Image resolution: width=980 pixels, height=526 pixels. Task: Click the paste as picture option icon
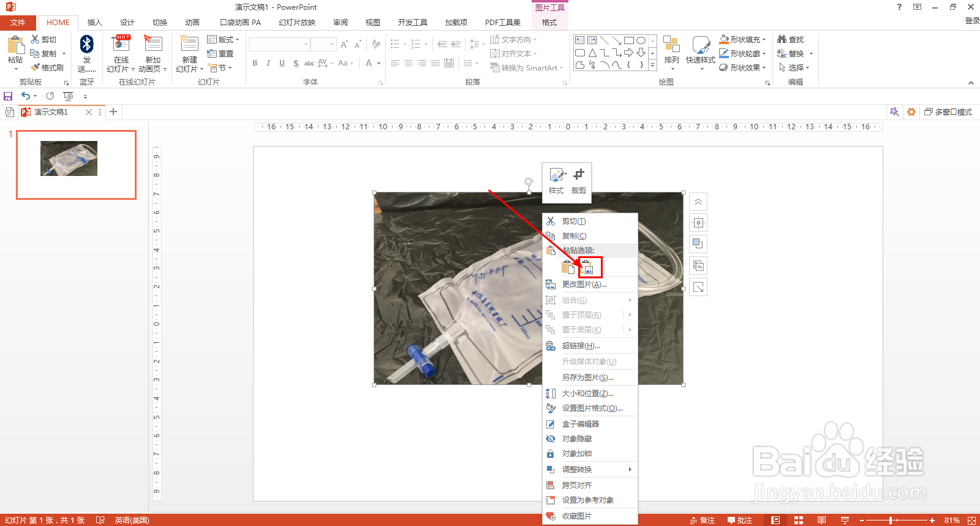[587, 267]
